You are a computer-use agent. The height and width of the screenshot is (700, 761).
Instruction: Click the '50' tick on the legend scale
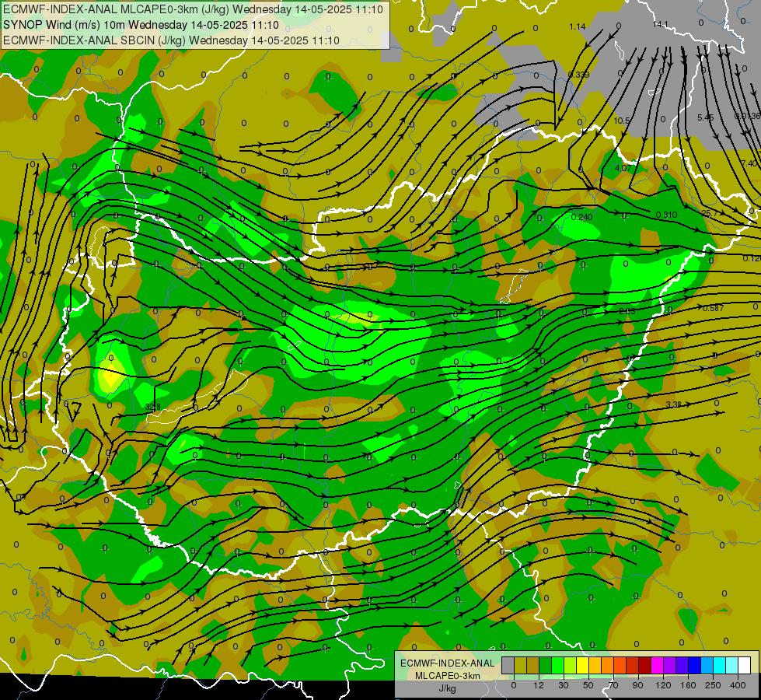[588, 685]
